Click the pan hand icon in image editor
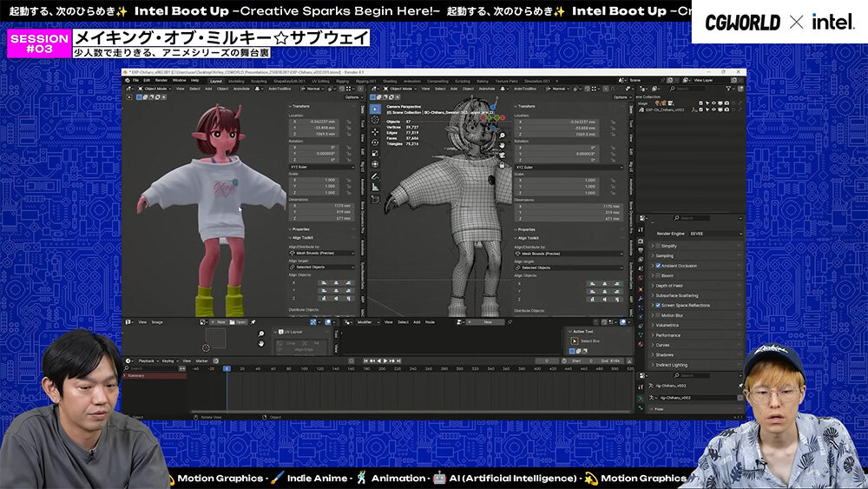 pyautogui.click(x=261, y=343)
